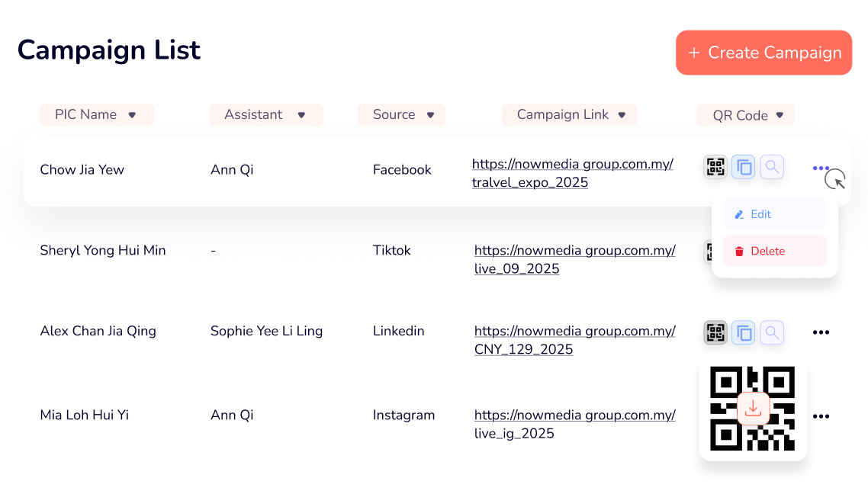Download the QR code image
The image size is (868, 494).
(753, 409)
